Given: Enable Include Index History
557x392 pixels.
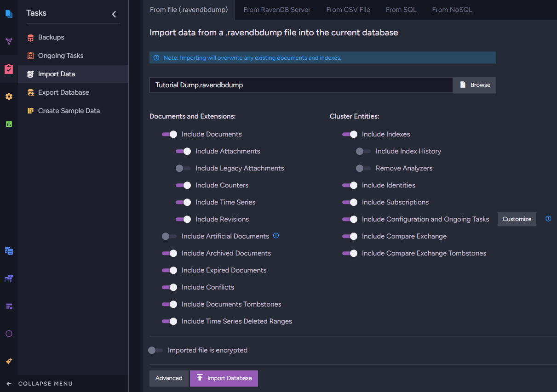Looking at the screenshot, I should [x=363, y=151].
